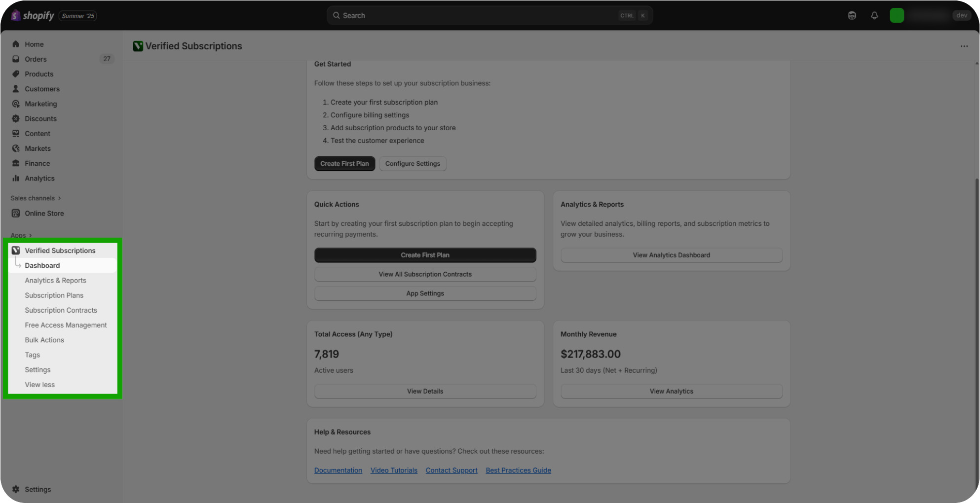980x503 pixels.
Task: Open notifications bell
Action: point(874,15)
